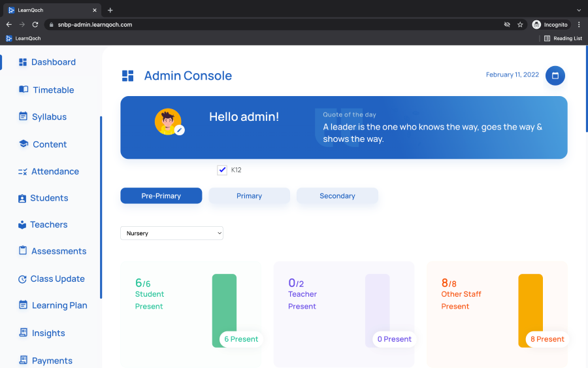Click the Class Update refresh icon
Image resolution: width=588 pixels, height=368 pixels.
[x=22, y=279]
